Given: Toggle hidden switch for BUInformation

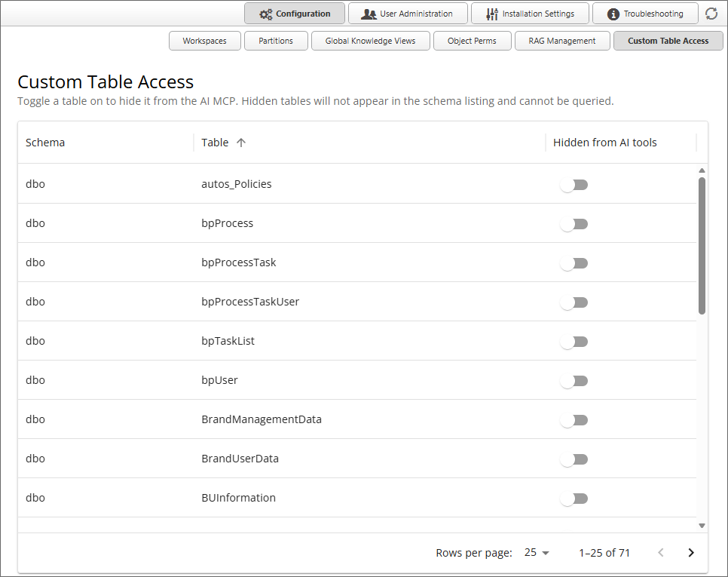Looking at the screenshot, I should [x=574, y=499].
